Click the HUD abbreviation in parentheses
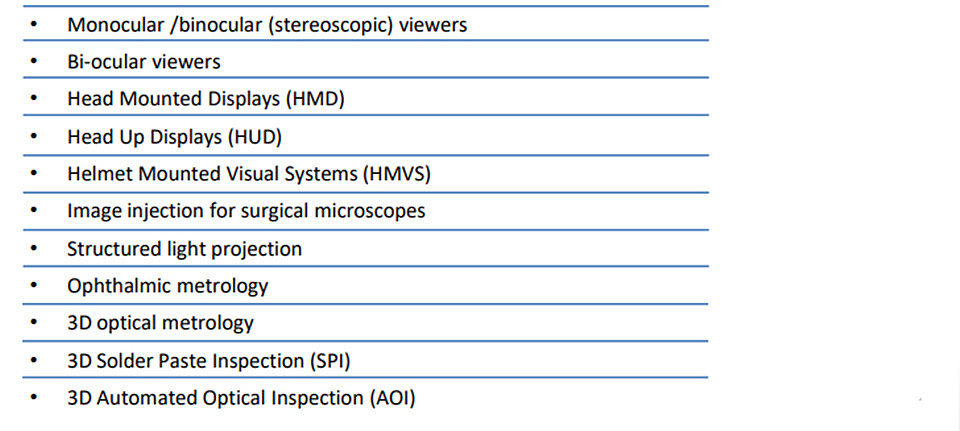 pyautogui.click(x=255, y=137)
